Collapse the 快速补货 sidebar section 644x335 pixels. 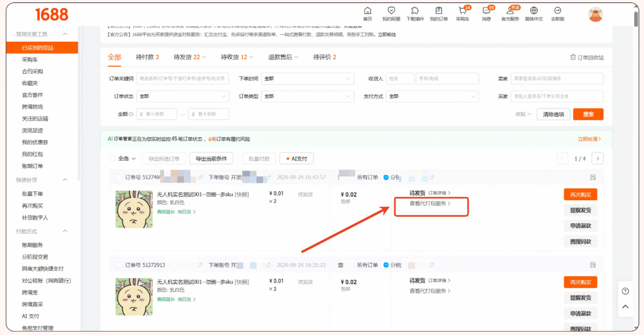[x=65, y=180]
